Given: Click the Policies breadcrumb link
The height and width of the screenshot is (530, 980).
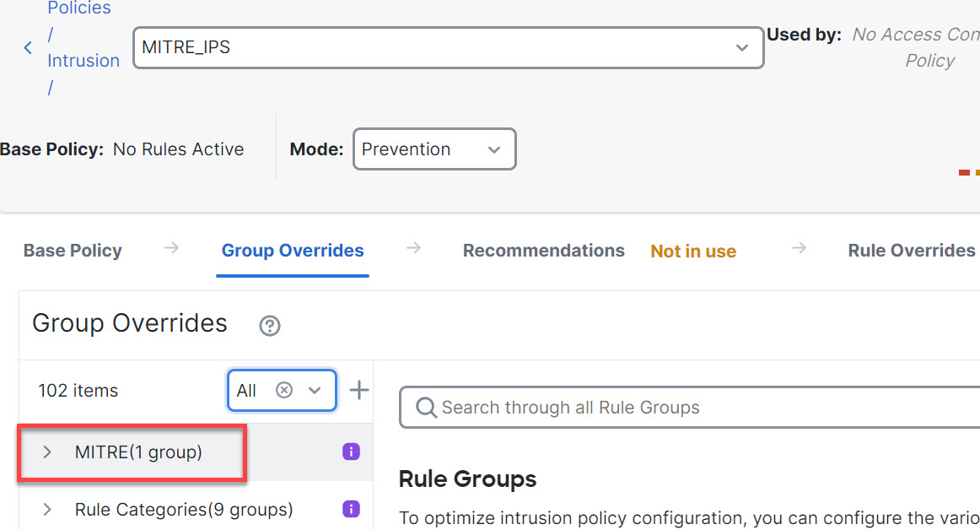Looking at the screenshot, I should 79,8.
